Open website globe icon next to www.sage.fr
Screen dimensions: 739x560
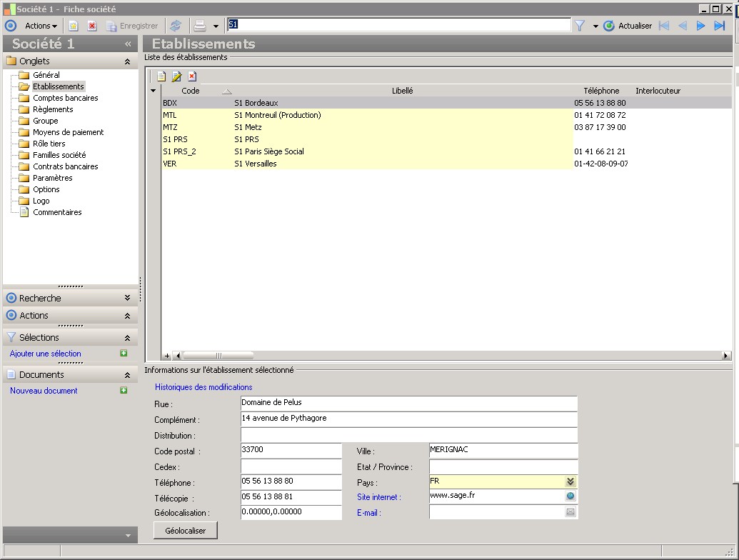click(x=570, y=496)
